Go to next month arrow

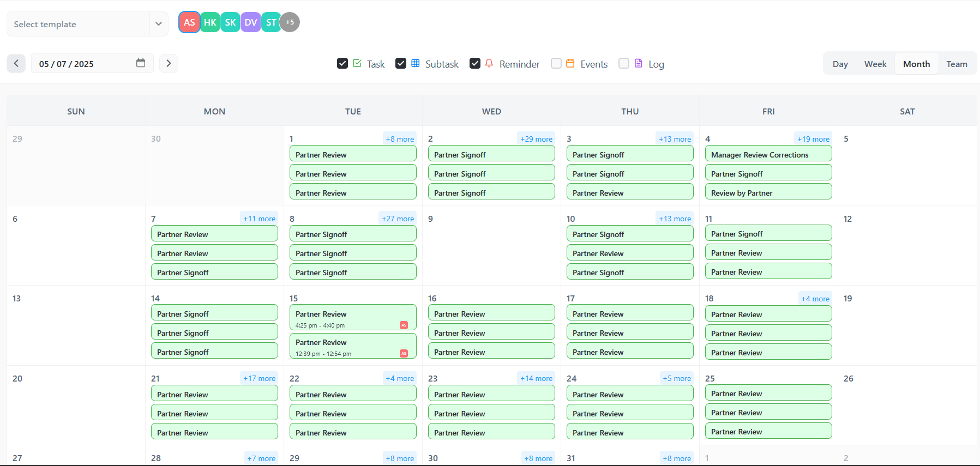[169, 64]
